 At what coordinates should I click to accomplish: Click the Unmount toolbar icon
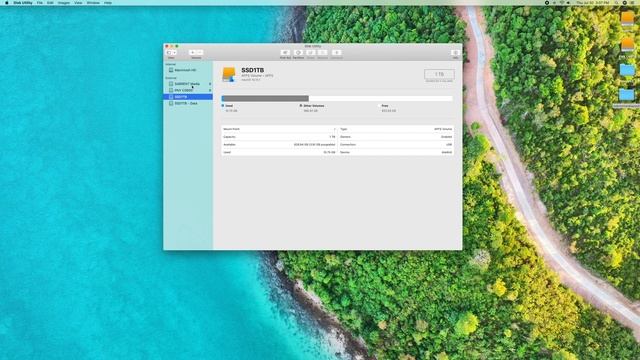[336, 53]
